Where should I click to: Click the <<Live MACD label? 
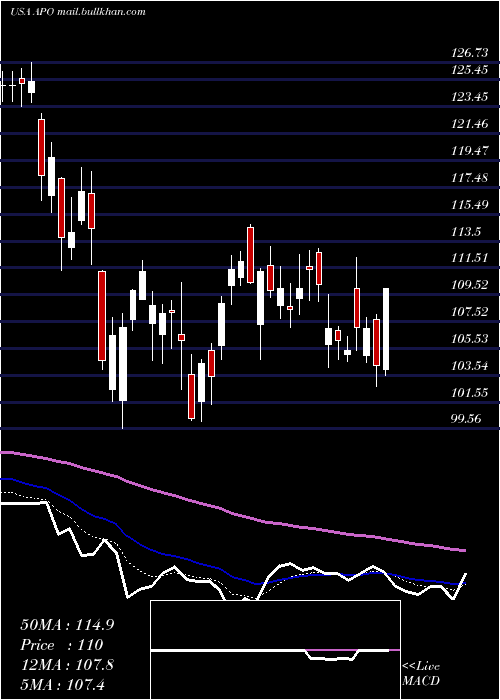[421, 674]
